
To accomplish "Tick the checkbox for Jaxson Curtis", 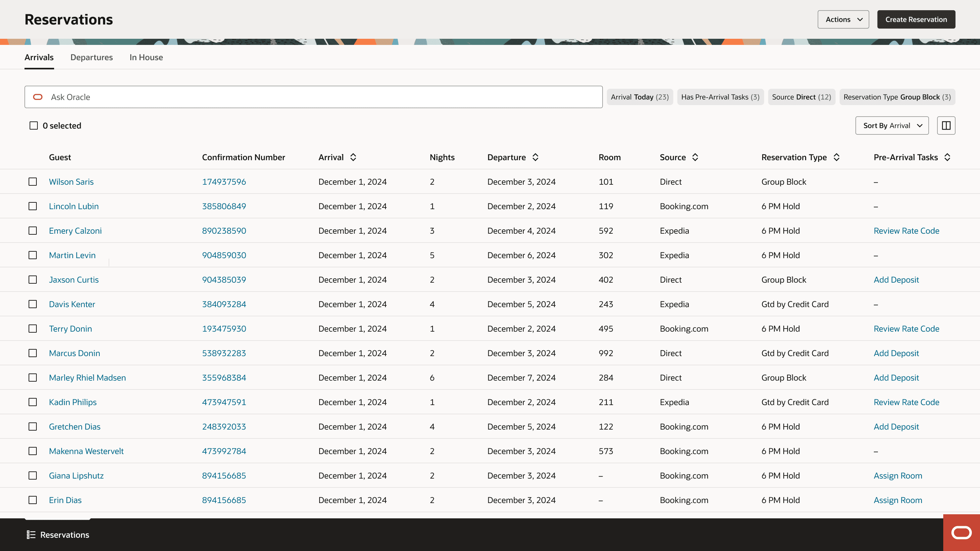I will tap(33, 280).
